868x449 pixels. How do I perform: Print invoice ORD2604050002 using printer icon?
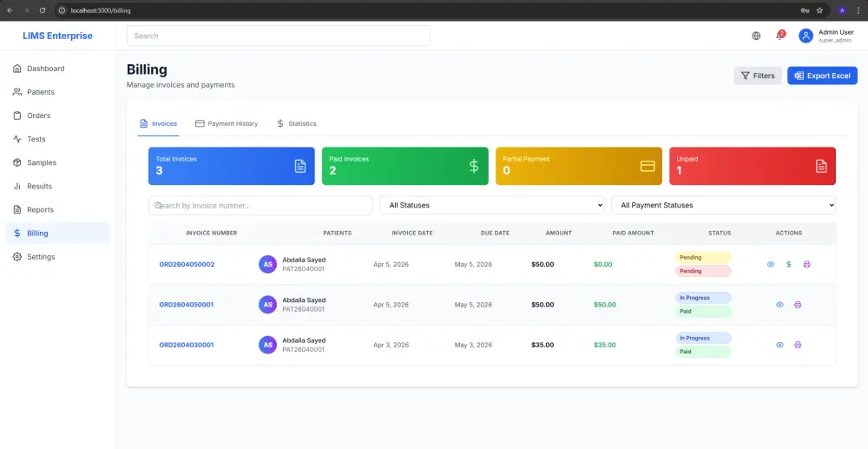[806, 264]
